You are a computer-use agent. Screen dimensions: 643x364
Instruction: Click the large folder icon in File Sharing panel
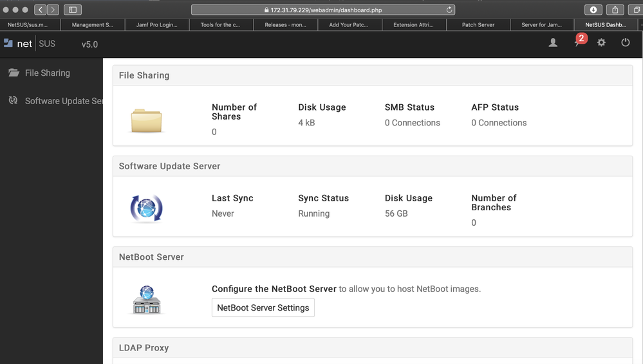(146, 120)
